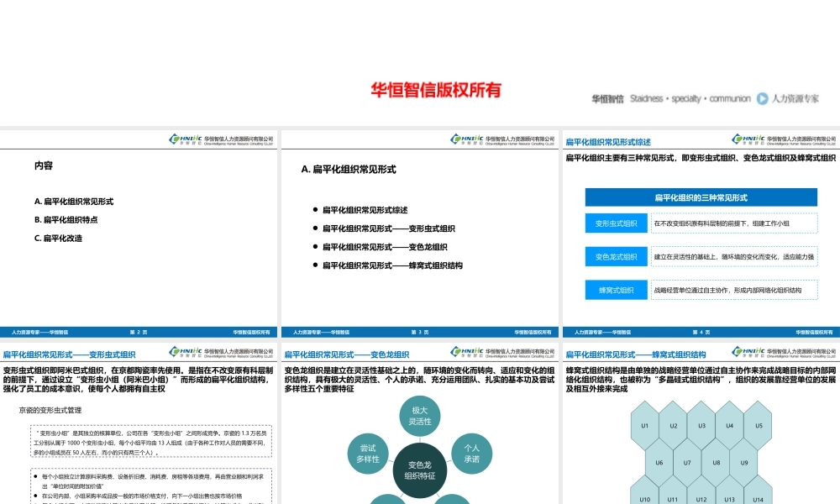Viewport: 840px width, 504px height.
Task: Click the HNIHC logo on the 扁平化组织常见形式综述 slide
Action: pyautogui.click(x=748, y=139)
